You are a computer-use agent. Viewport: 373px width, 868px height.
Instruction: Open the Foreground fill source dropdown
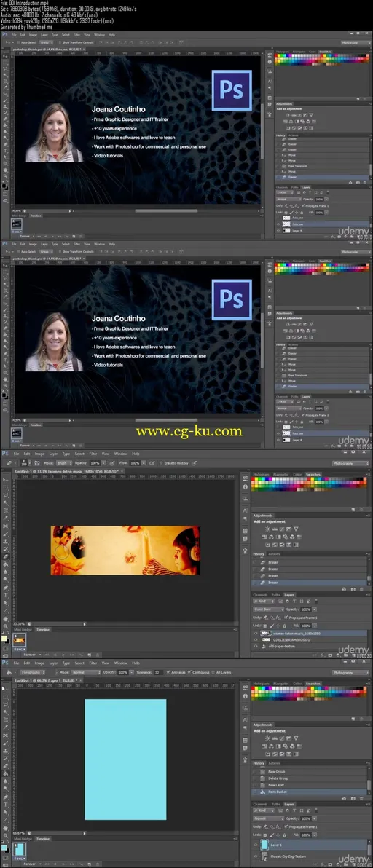(34, 672)
